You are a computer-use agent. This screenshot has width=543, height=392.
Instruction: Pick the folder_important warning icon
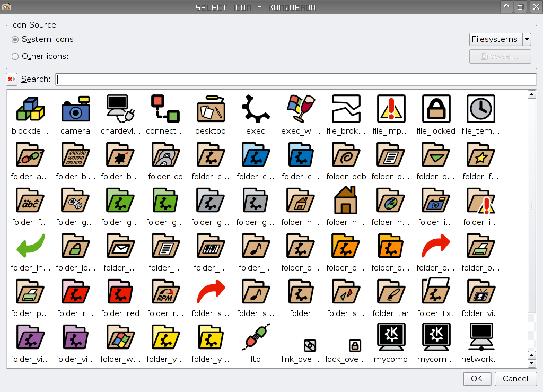pos(481,201)
